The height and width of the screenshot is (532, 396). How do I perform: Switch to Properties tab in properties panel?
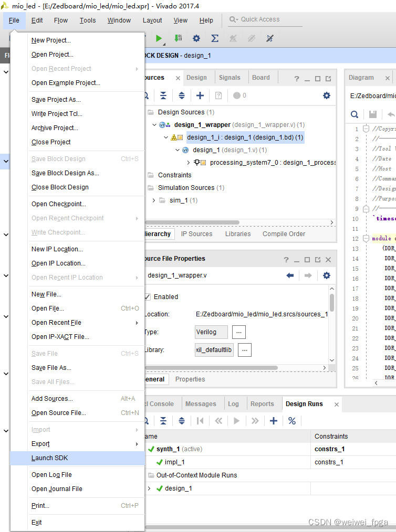pos(190,379)
